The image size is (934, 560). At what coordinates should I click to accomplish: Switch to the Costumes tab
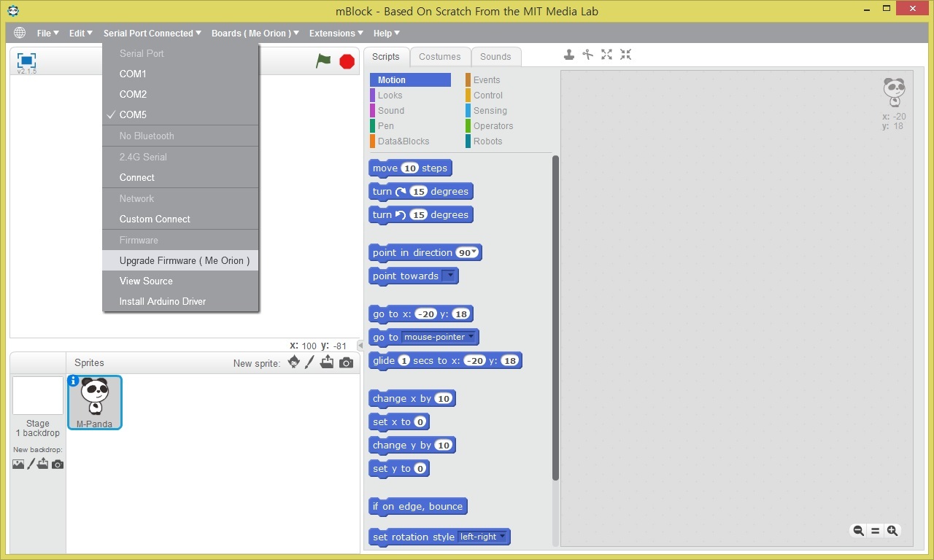pyautogui.click(x=440, y=57)
